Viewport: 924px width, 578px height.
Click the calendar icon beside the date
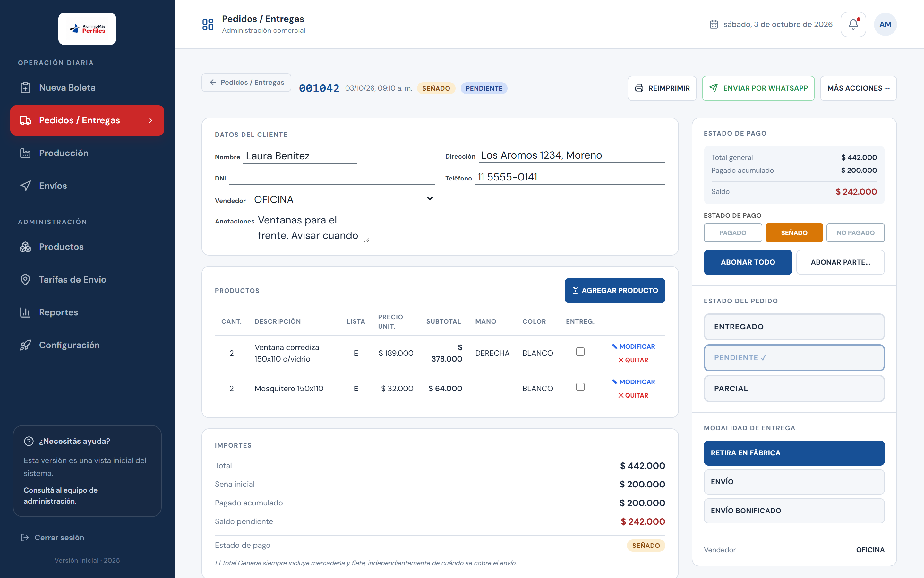[714, 24]
